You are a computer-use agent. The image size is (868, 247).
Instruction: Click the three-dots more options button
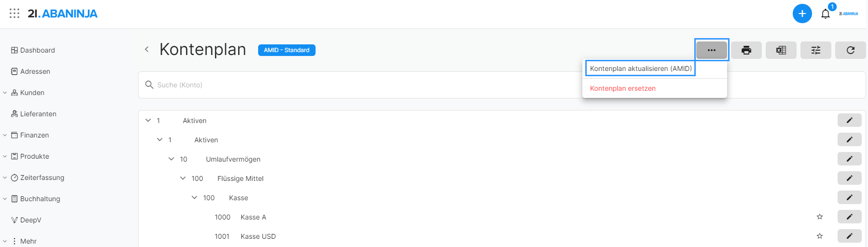tap(711, 50)
